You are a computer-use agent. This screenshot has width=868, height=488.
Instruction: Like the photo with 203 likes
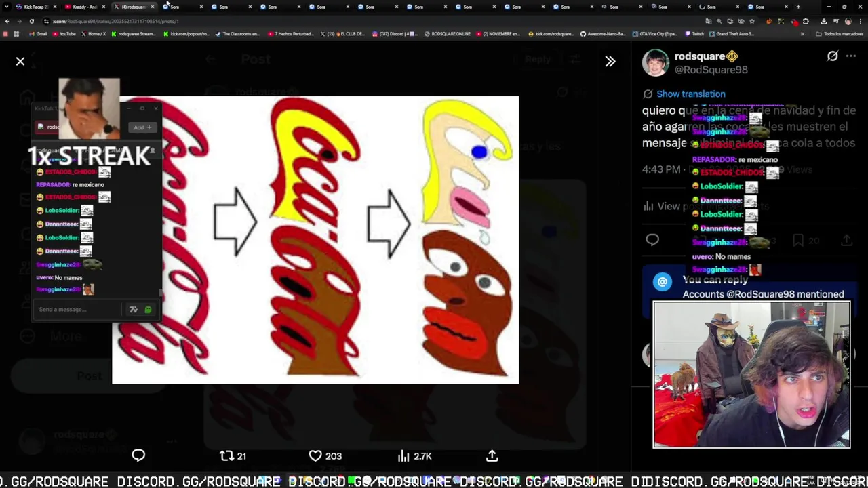point(325,456)
